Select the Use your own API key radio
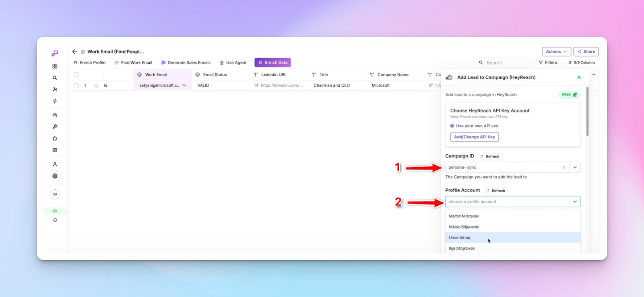644x297 pixels. 452,126
